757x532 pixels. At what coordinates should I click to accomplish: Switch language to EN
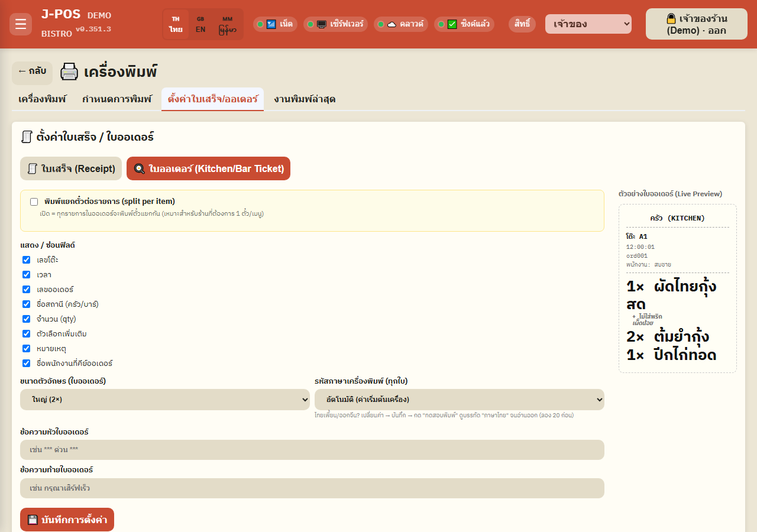point(200,24)
